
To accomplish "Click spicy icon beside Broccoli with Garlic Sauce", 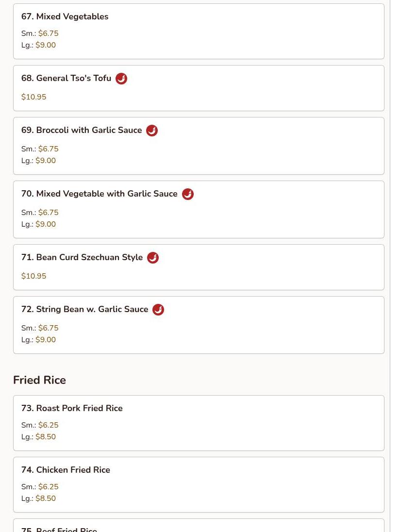I will point(152,131).
